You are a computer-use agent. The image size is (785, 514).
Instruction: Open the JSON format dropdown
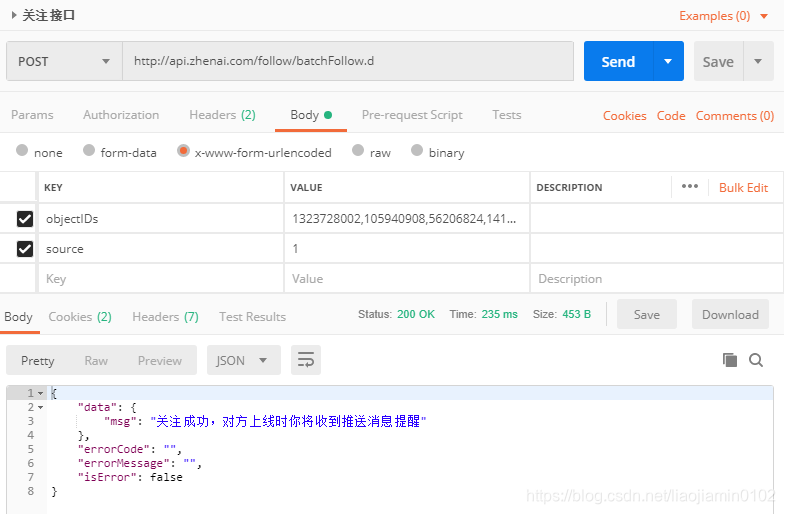[243, 360]
